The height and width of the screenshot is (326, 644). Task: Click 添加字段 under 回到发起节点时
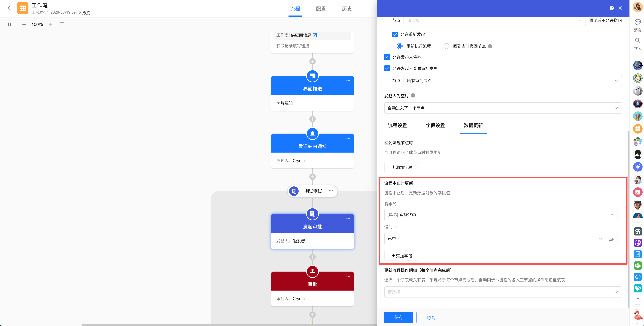pyautogui.click(x=401, y=167)
